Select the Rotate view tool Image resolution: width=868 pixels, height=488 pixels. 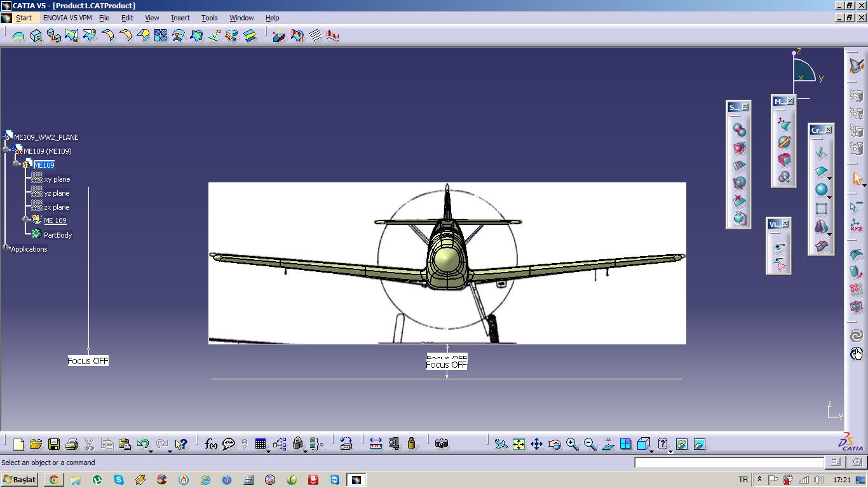554,444
